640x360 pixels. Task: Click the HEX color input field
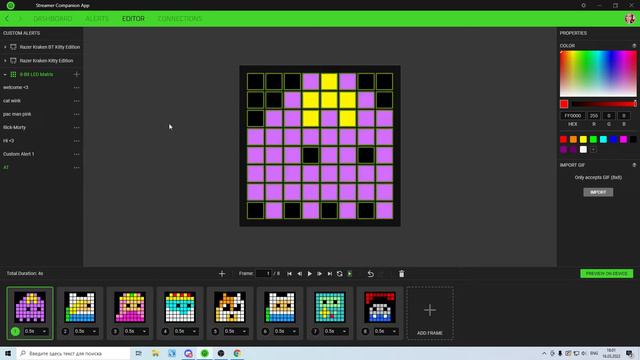(x=573, y=116)
